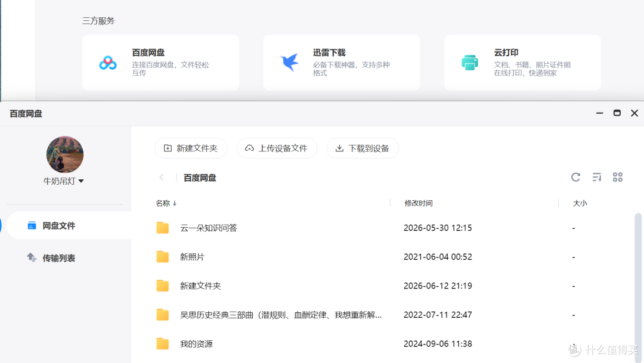Click date 2021-06-04 00:52
This screenshot has height=363, width=644.
coord(438,257)
